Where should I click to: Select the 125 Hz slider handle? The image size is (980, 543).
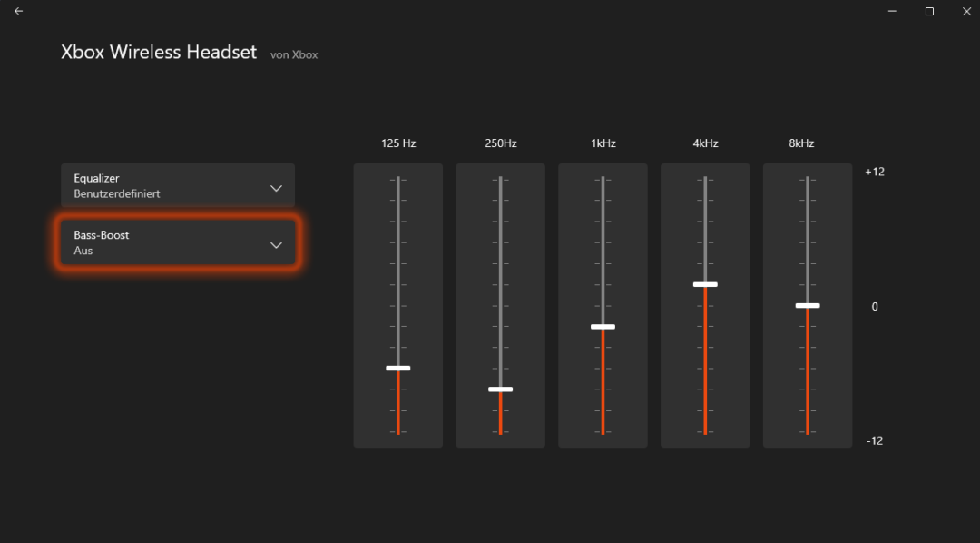397,368
